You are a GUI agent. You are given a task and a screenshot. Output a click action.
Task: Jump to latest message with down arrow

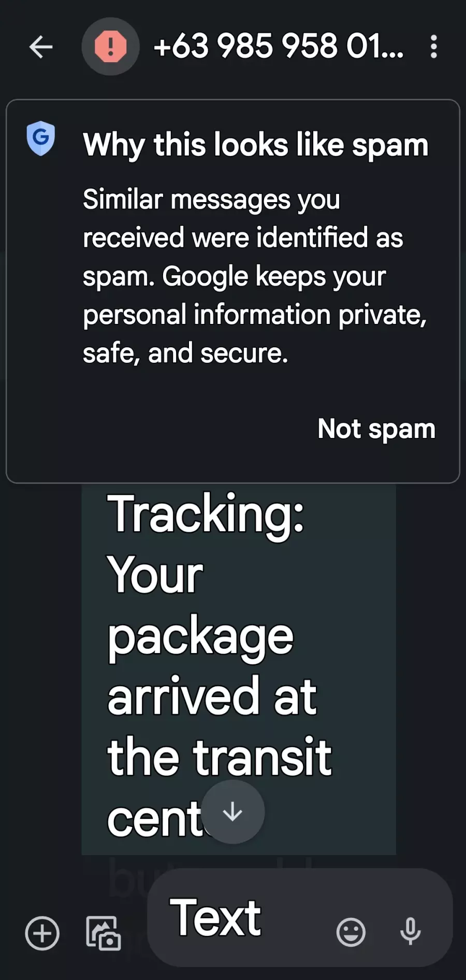(x=233, y=812)
